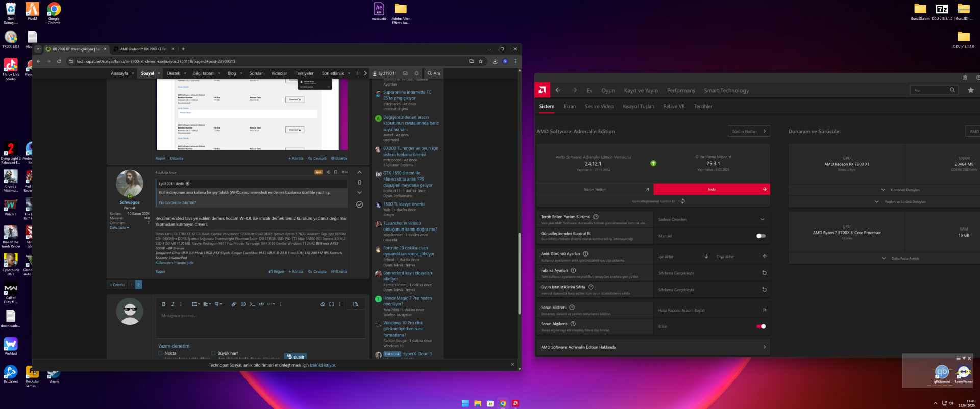Click Italic in forum reply editor

173,304
